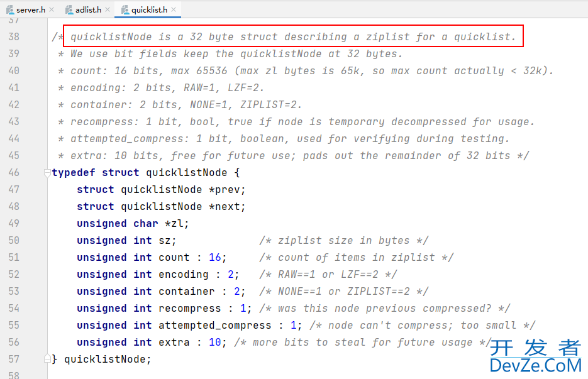Click comment 'NONE==1 or ZIPLIST==2'

click(x=344, y=291)
